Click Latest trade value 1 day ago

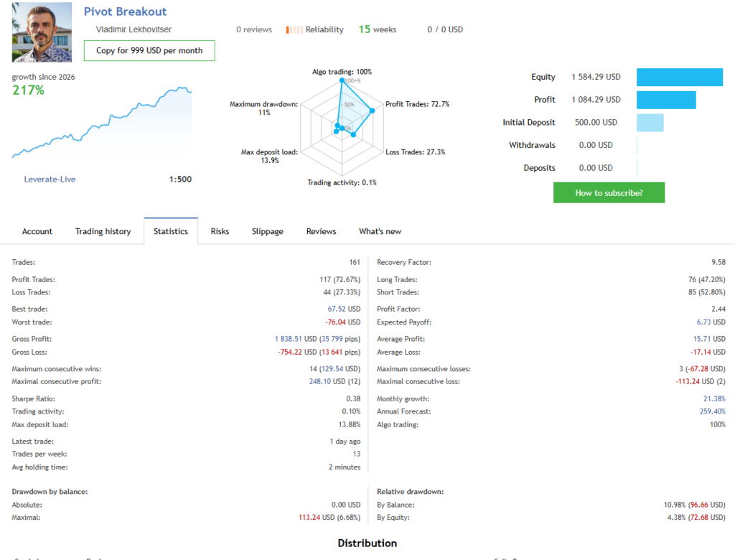(x=345, y=442)
